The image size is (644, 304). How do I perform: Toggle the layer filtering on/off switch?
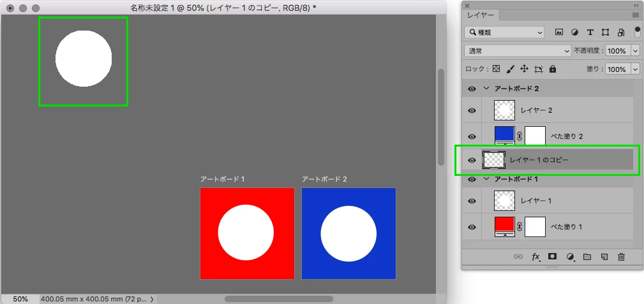638,33
